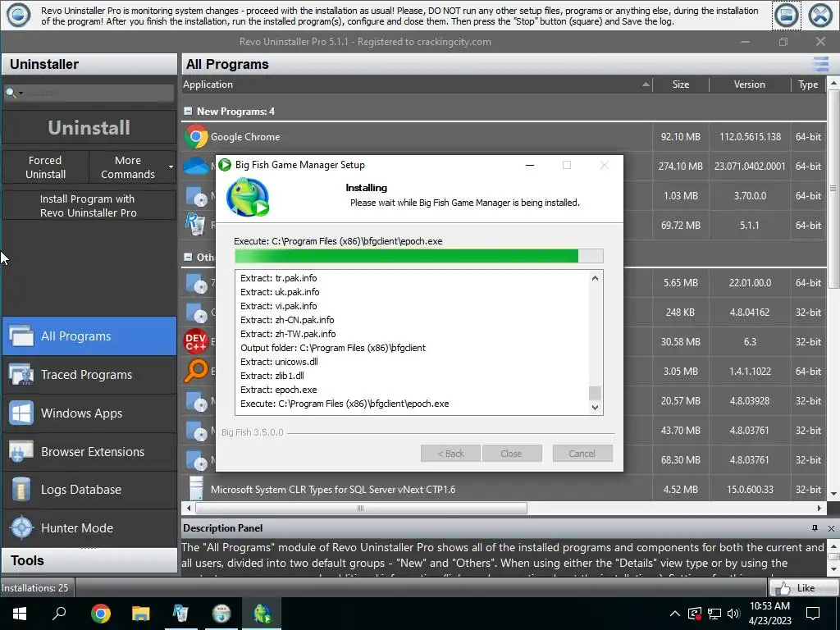This screenshot has width=840, height=630.
Task: Click the orange magnifier program icon in list
Action: pyautogui.click(x=196, y=371)
